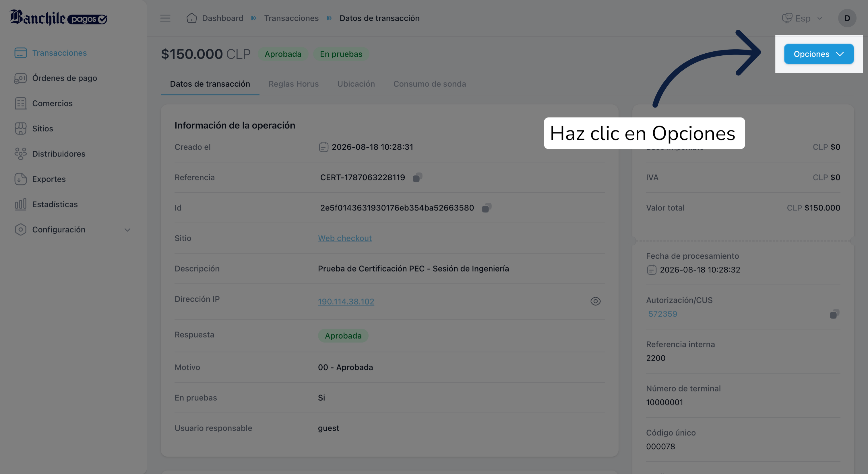This screenshot has width=868, height=474.
Task: Switch to the Consumo de sonda tab
Action: (430, 84)
